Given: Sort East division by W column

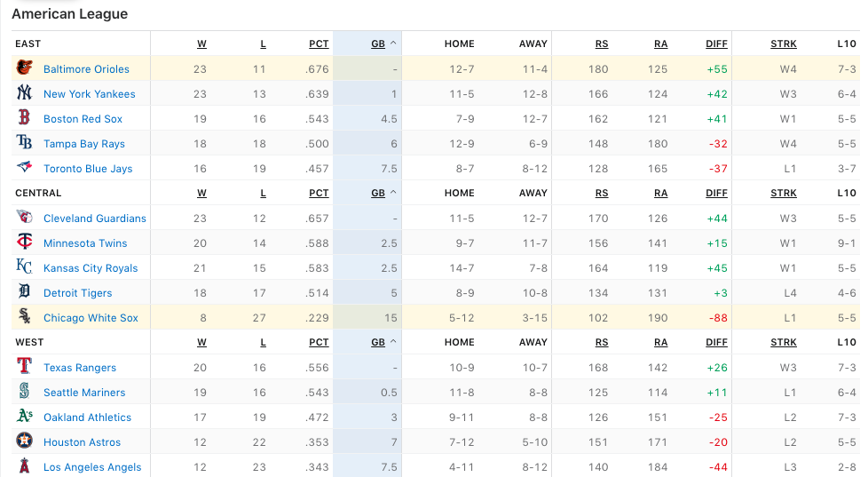Looking at the screenshot, I should (201, 44).
